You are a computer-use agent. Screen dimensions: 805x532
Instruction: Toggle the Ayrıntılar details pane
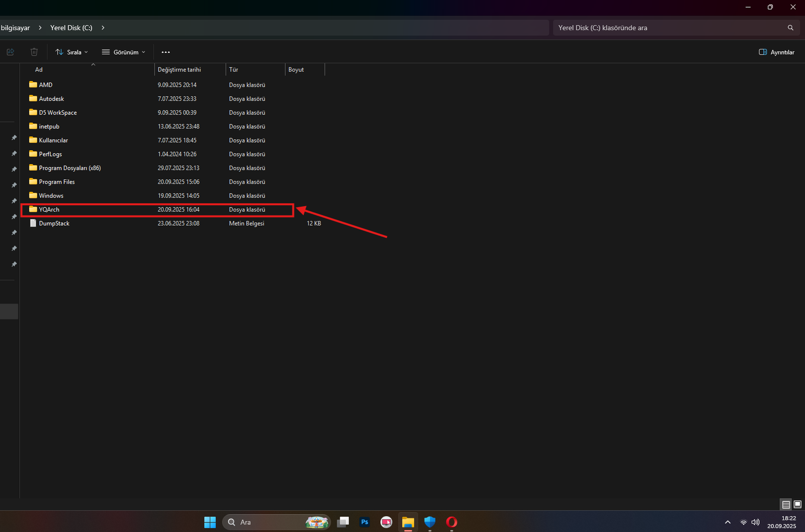click(x=776, y=52)
